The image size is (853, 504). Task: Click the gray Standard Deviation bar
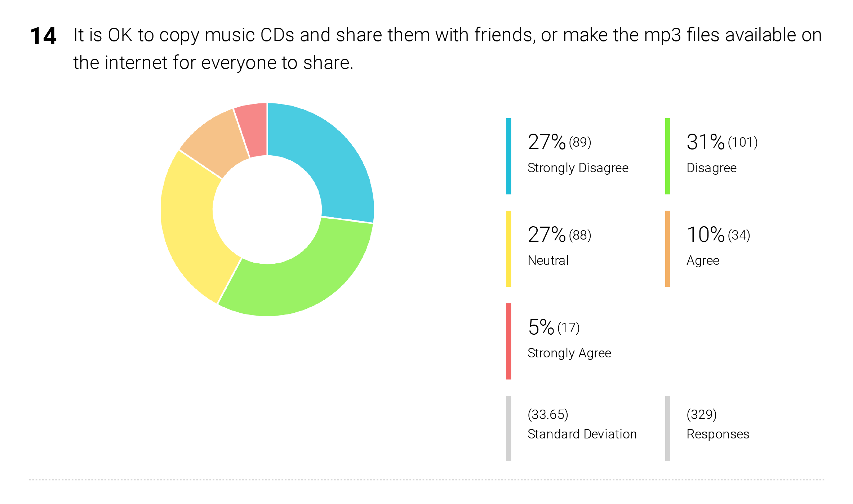pos(508,428)
